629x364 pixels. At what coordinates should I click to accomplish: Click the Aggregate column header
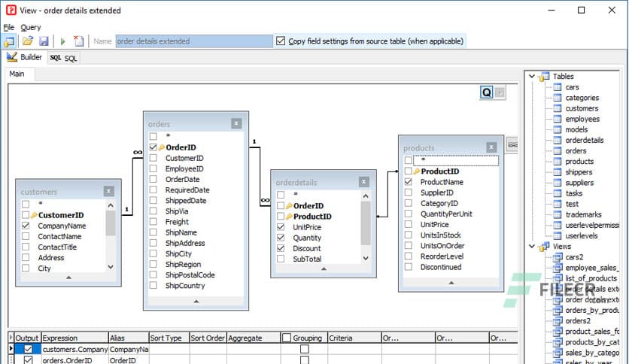click(x=253, y=338)
